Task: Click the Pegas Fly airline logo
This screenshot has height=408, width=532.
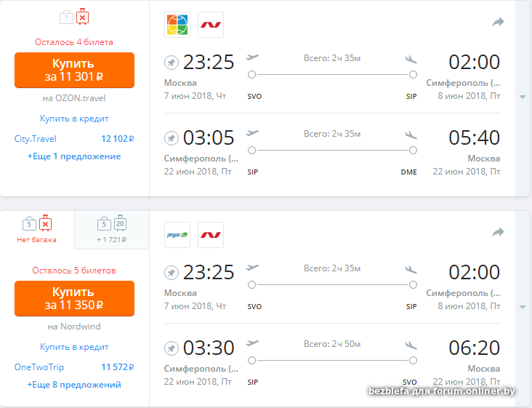Action: [x=177, y=234]
